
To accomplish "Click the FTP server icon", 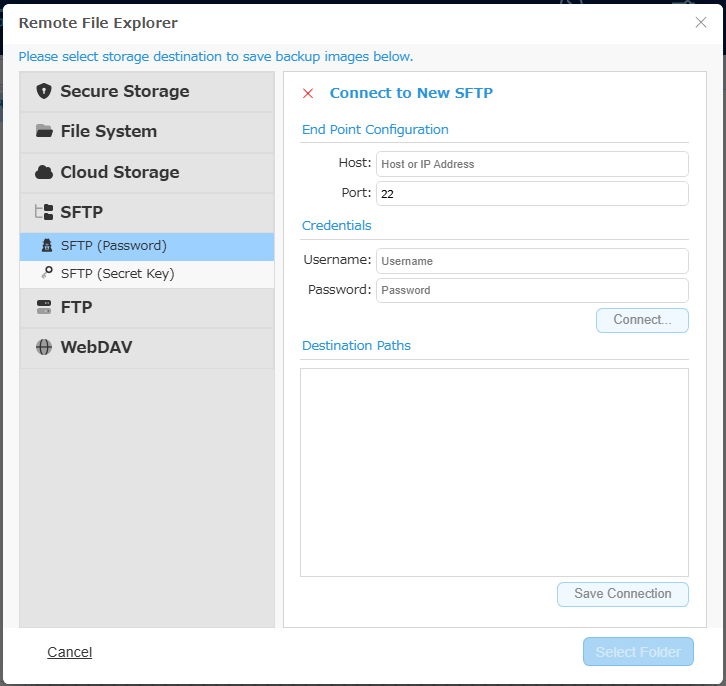I will [44, 307].
